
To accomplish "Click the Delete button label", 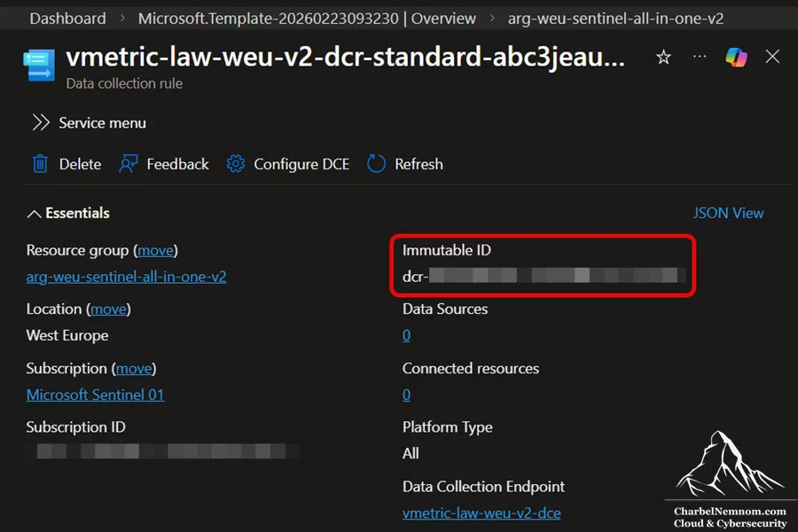I will (x=80, y=164).
